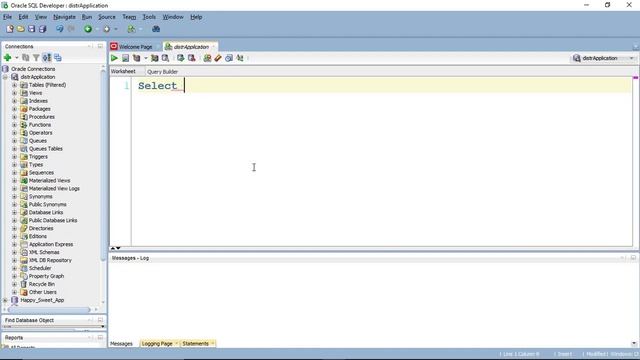Expand the Views tree node

(14, 93)
